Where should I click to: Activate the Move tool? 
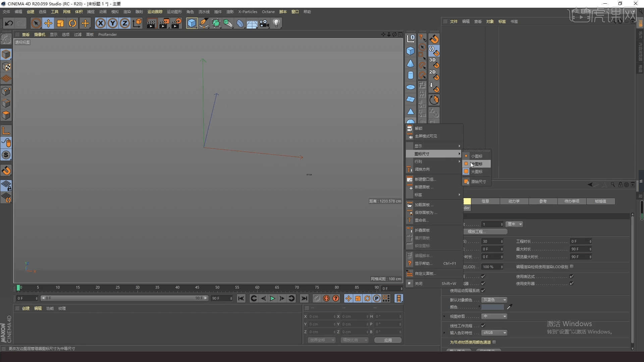tap(48, 23)
